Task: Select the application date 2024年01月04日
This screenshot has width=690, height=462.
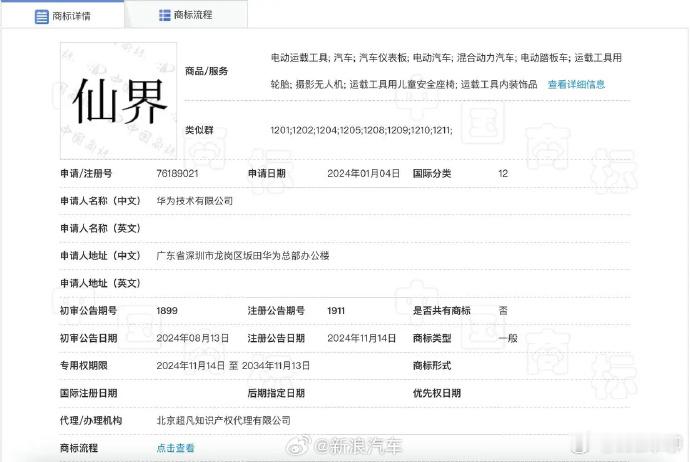Action: click(x=363, y=173)
